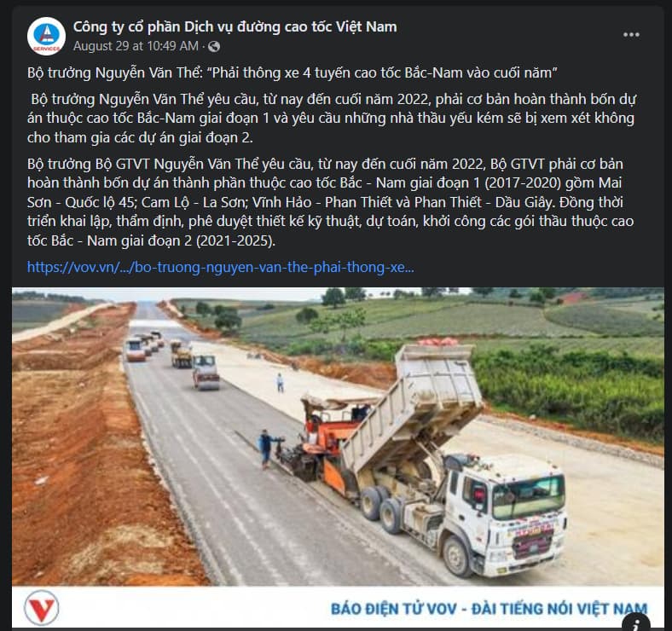Viewport: 672px width, 631px height.
Task: Click the nearest road roller on the asphalt
Action: click(x=206, y=373)
